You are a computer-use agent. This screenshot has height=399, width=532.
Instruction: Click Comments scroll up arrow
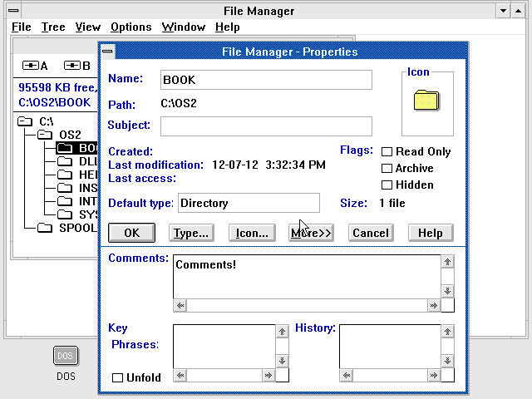(447, 262)
